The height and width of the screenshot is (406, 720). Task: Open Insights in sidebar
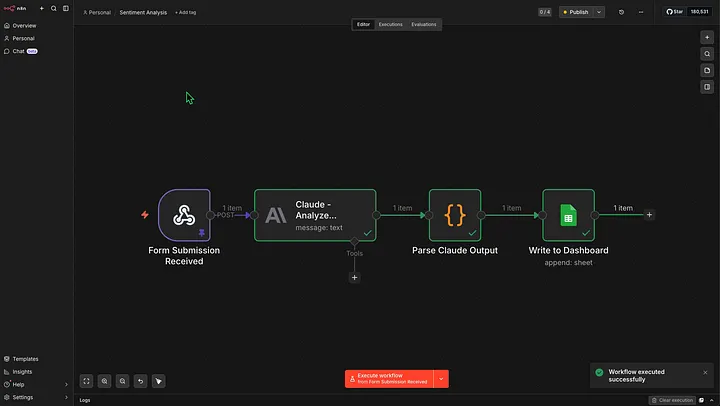pos(36,372)
